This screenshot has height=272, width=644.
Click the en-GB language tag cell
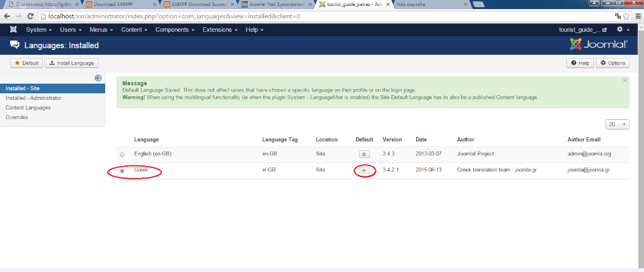pyautogui.click(x=269, y=153)
